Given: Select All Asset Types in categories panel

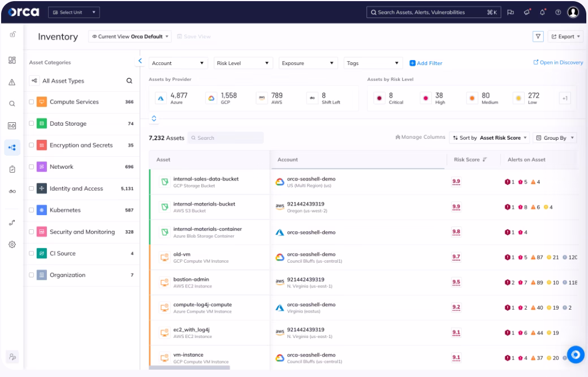Looking at the screenshot, I should [x=63, y=81].
